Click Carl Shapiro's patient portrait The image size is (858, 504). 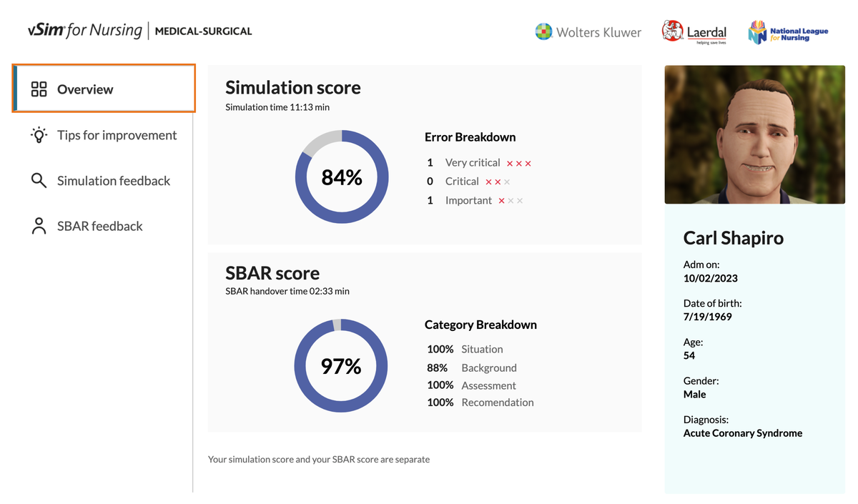point(754,135)
